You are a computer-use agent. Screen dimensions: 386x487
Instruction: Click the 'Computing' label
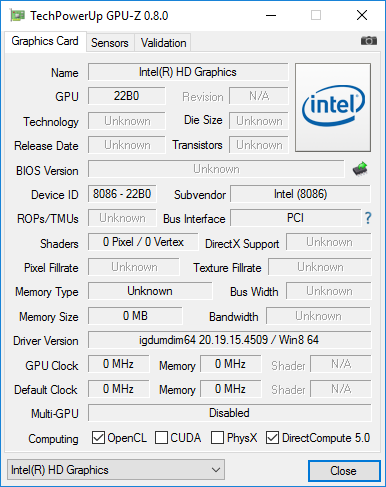click(x=53, y=439)
